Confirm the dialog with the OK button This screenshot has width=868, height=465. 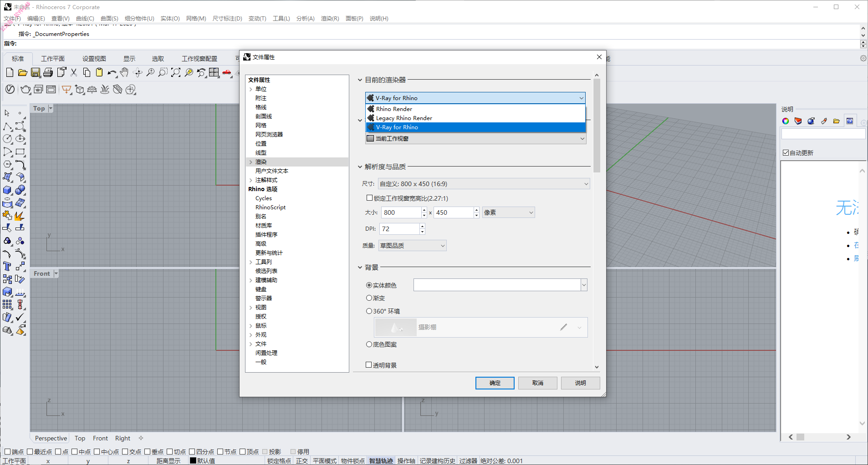point(495,383)
